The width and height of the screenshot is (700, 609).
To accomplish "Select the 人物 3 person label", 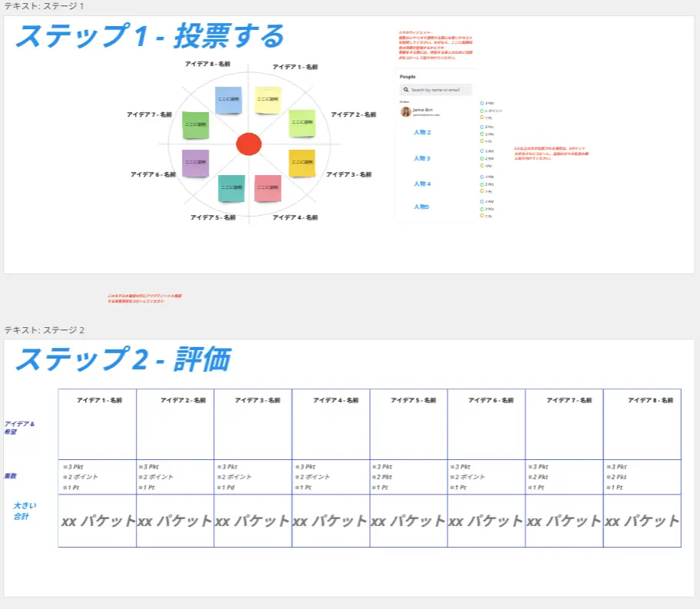I will click(x=422, y=158).
